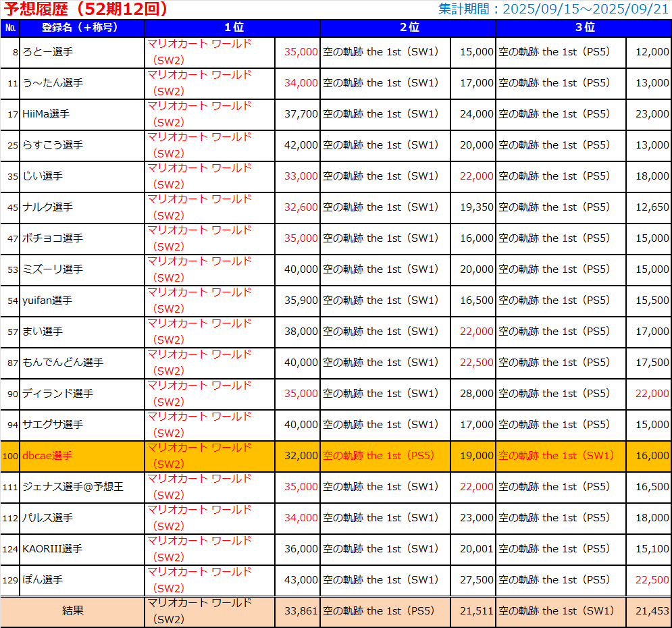The height and width of the screenshot is (628, 672).
Task: Select the 予想履歴（52期12回） title
Action: [86, 9]
